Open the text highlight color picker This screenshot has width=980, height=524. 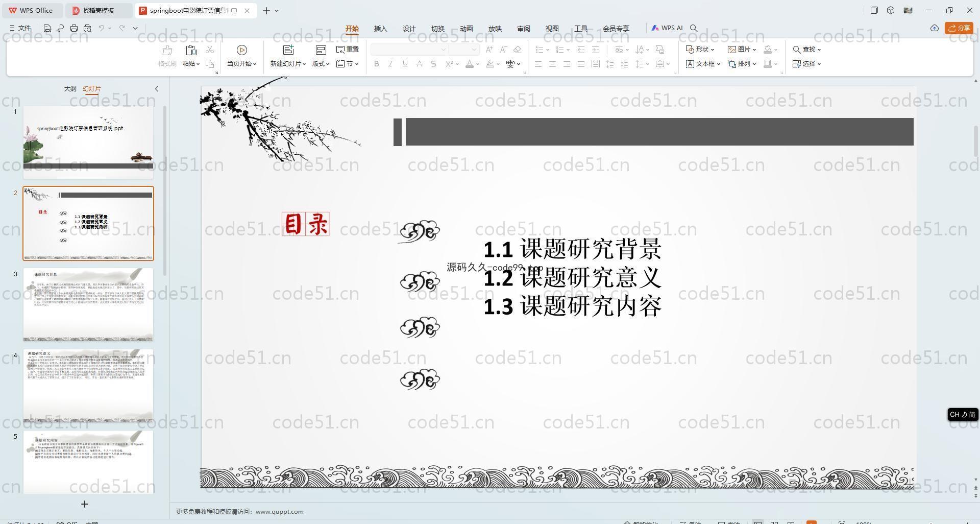(490, 64)
